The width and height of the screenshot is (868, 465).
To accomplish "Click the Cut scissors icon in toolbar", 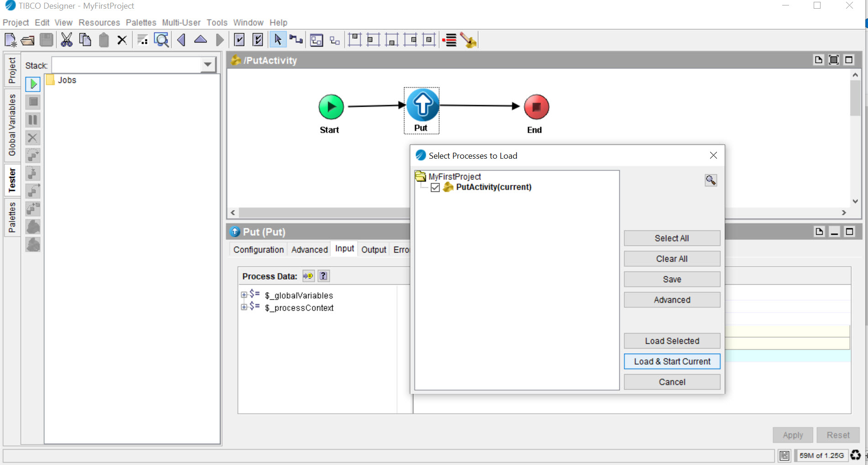I will tap(67, 40).
